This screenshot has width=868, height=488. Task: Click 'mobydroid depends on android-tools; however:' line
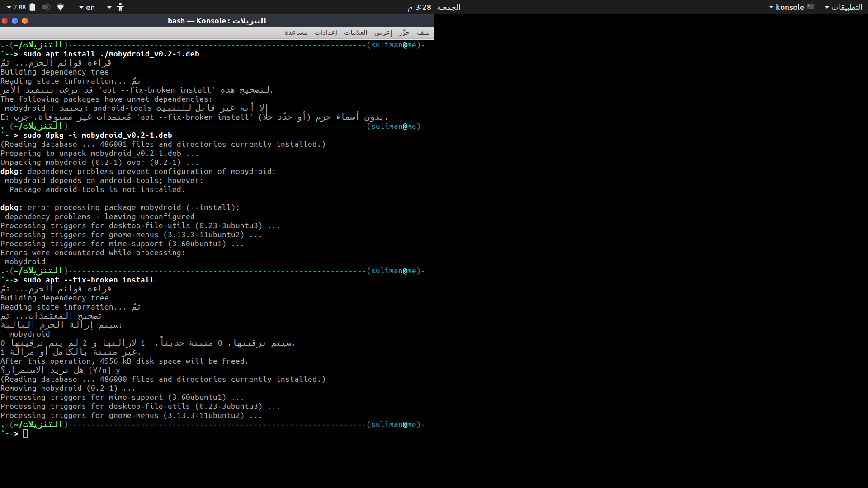point(104,180)
